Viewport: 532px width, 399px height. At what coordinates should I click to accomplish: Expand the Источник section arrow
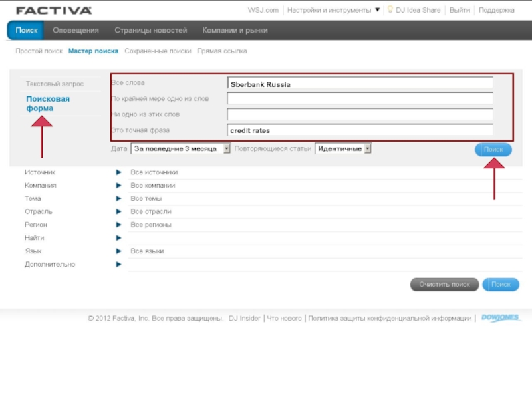click(118, 172)
